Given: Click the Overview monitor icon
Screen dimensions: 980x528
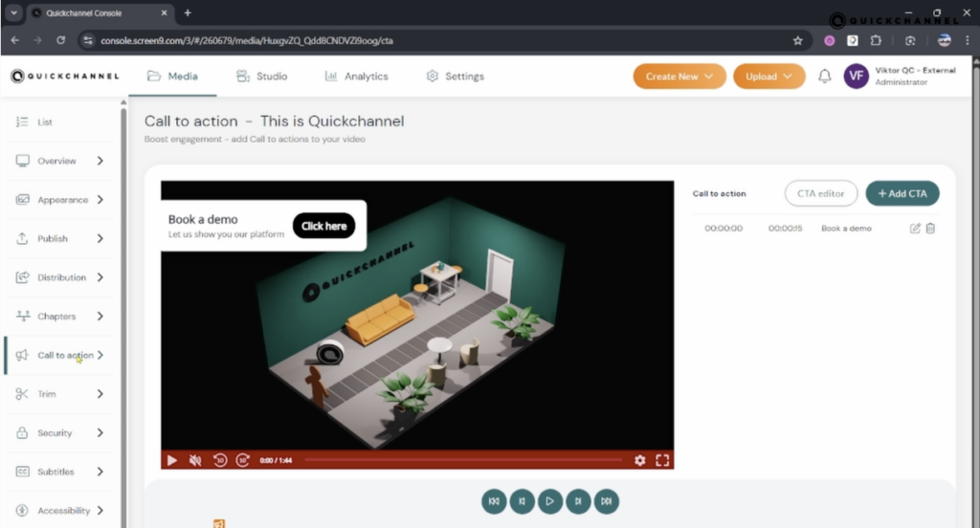Looking at the screenshot, I should click(x=23, y=161).
